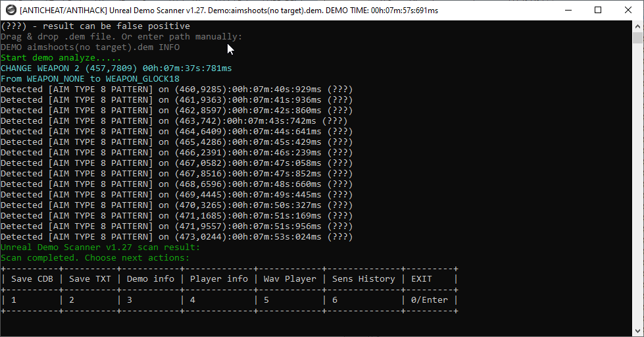Click 'DEMO aimshoots(no target).dem INFO' line
Image resolution: width=644 pixels, height=337 pixels.
tap(90, 47)
